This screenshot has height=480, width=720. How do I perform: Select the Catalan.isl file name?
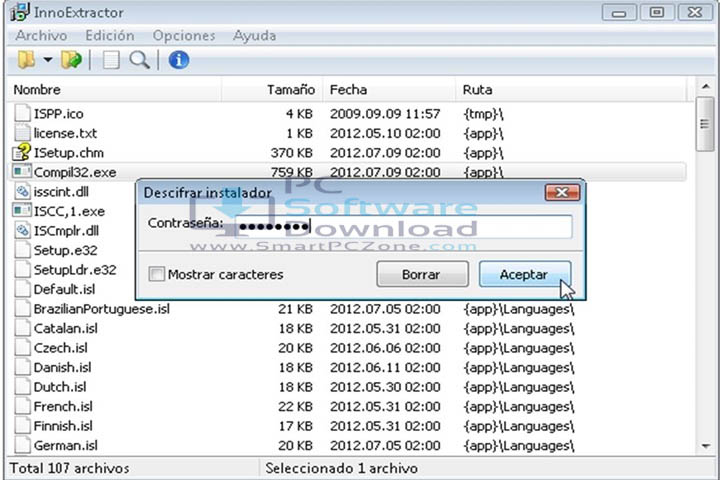(x=66, y=328)
